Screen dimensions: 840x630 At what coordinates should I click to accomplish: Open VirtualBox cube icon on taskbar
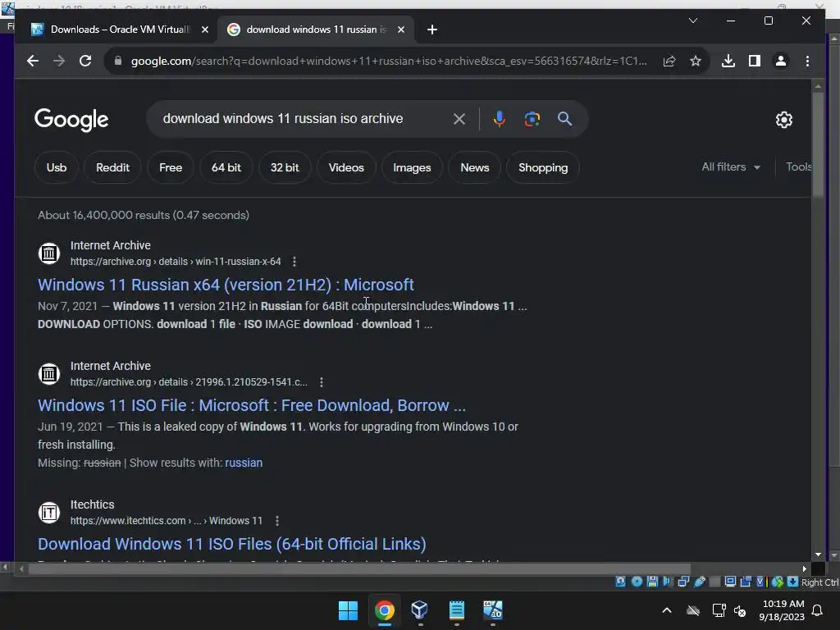(x=419, y=610)
